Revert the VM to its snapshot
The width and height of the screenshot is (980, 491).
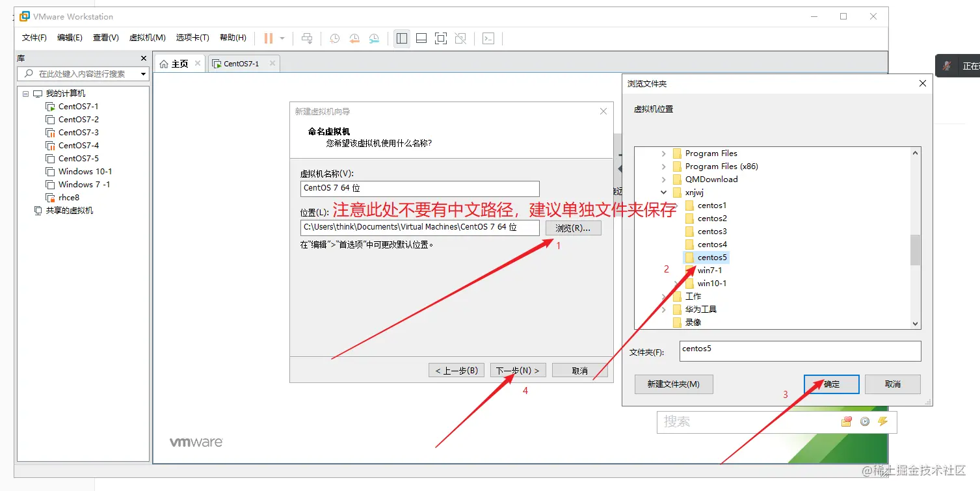(x=354, y=38)
